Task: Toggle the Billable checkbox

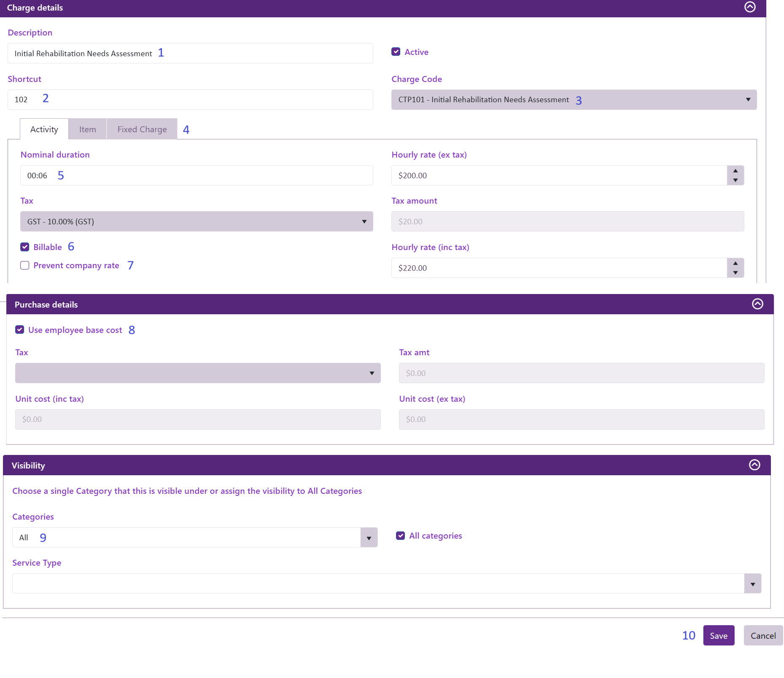Action: click(x=25, y=247)
